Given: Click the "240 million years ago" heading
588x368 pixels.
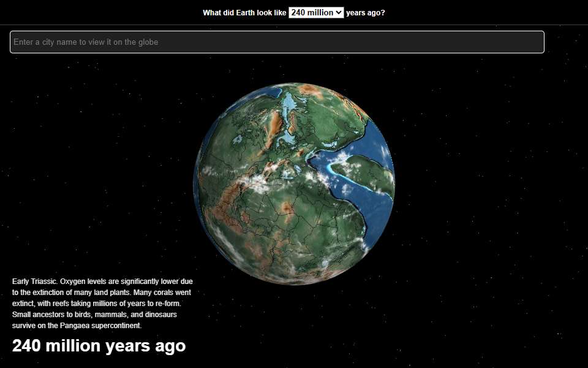Looking at the screenshot, I should [x=99, y=346].
